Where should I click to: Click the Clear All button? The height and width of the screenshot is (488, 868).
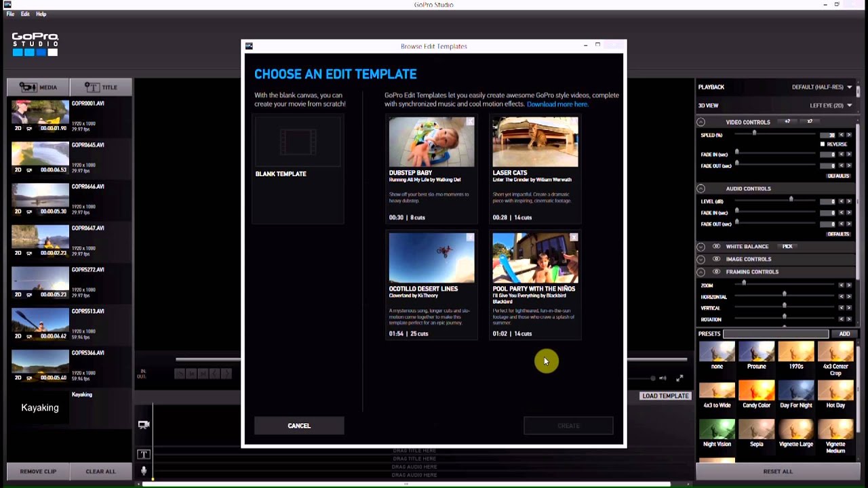[x=100, y=471]
